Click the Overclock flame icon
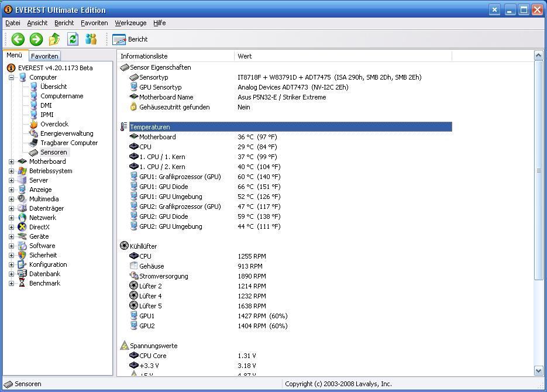The image size is (547, 392). click(x=33, y=124)
